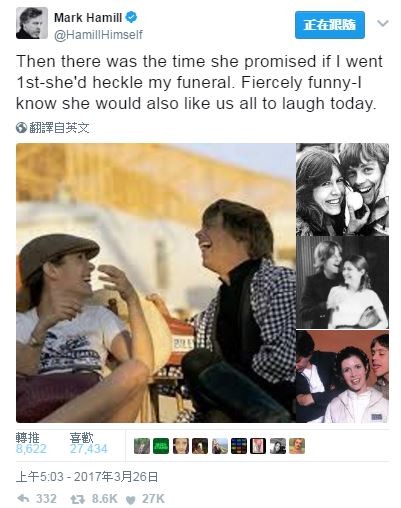Open first liker avatar in row
Image resolution: width=401 pixels, height=508 pixels.
142,446
